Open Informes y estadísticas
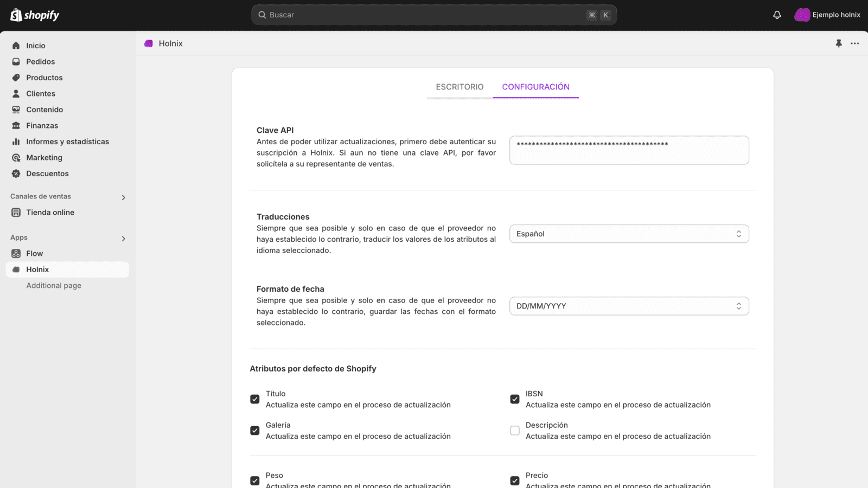This screenshot has width=868, height=488. point(67,142)
